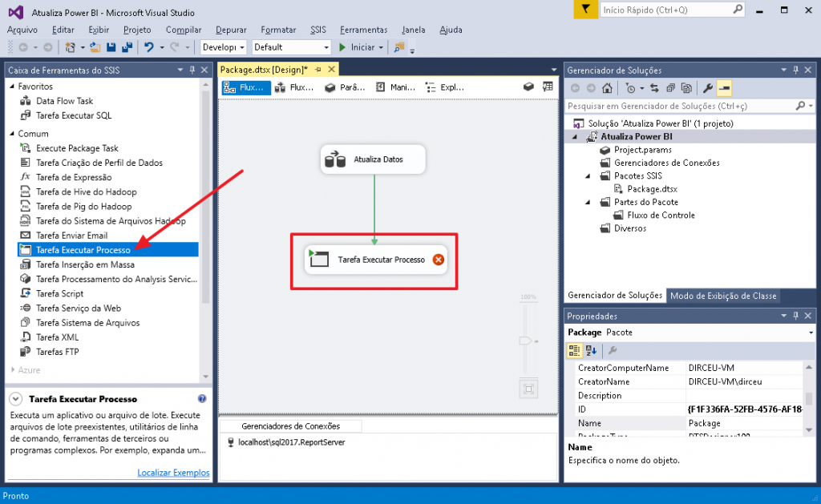The image size is (821, 504).
Task: Open the SSIS menu
Action: point(317,30)
